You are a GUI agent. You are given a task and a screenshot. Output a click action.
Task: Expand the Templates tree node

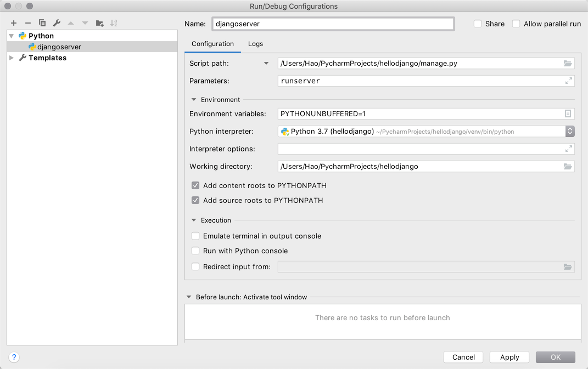point(12,58)
